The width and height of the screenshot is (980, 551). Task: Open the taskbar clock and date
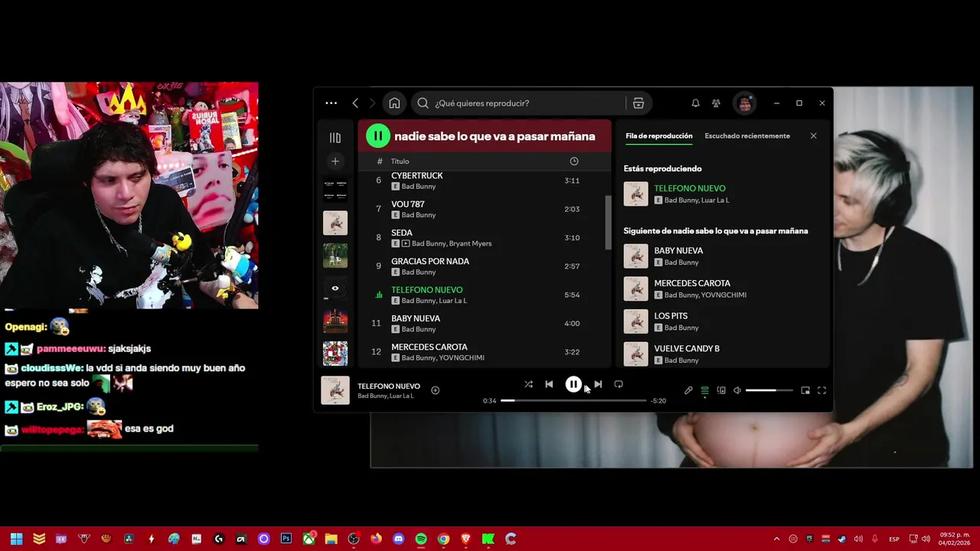[x=955, y=539]
